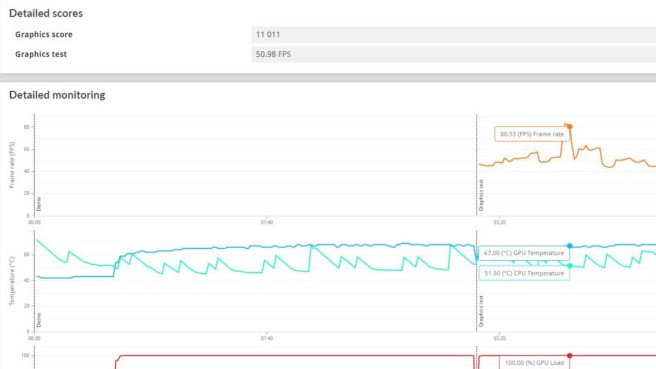Select the 80.53 FPS Frame rate tooltip
The width and height of the screenshot is (656, 369).
(532, 134)
